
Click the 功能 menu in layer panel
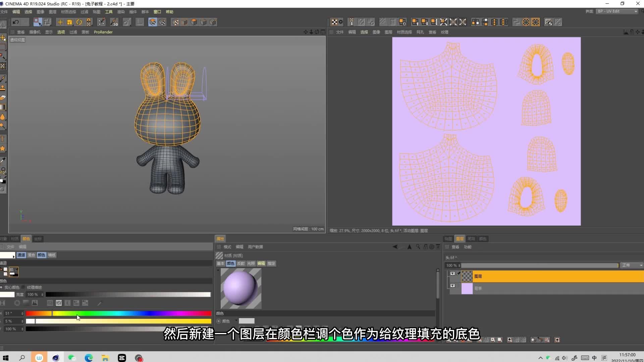[468, 247]
